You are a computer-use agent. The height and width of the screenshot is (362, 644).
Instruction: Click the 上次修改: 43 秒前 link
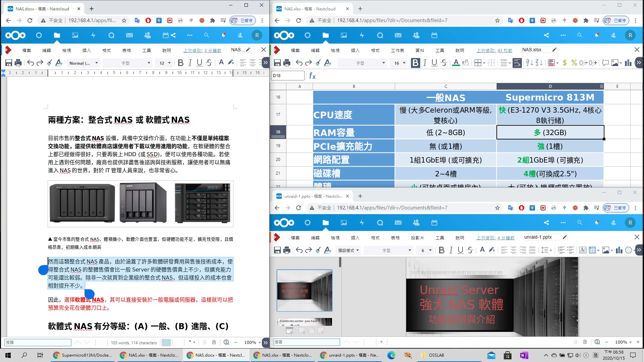(494, 50)
